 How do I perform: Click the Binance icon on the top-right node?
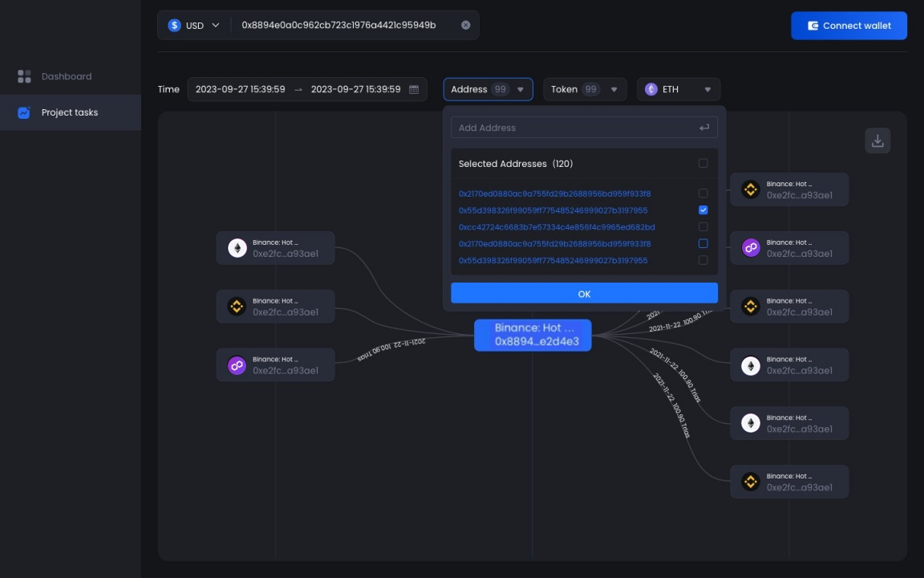(750, 189)
